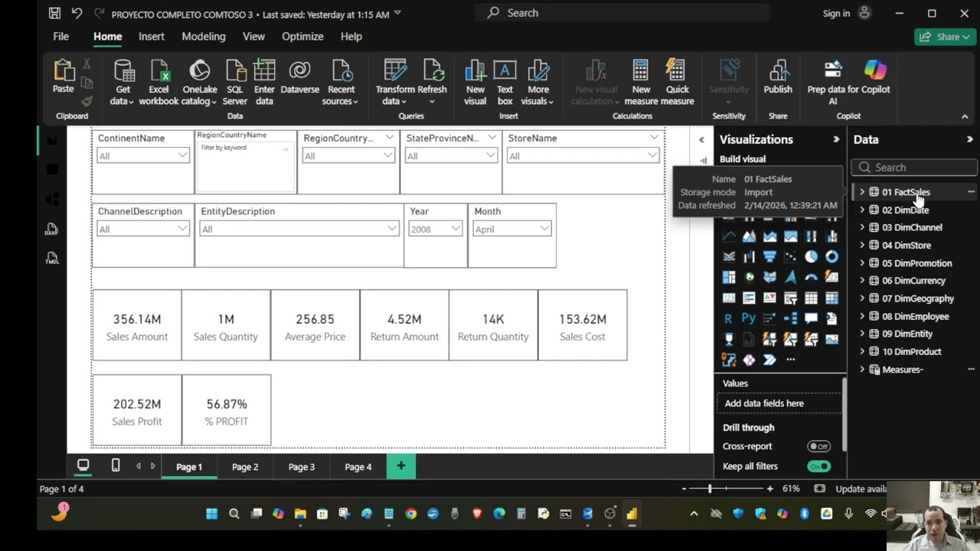Select the R script visual
The height and width of the screenshot is (551, 980).
[x=728, y=318]
